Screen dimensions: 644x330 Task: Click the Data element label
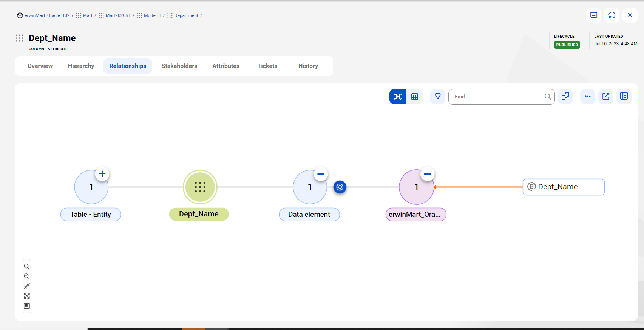click(309, 215)
